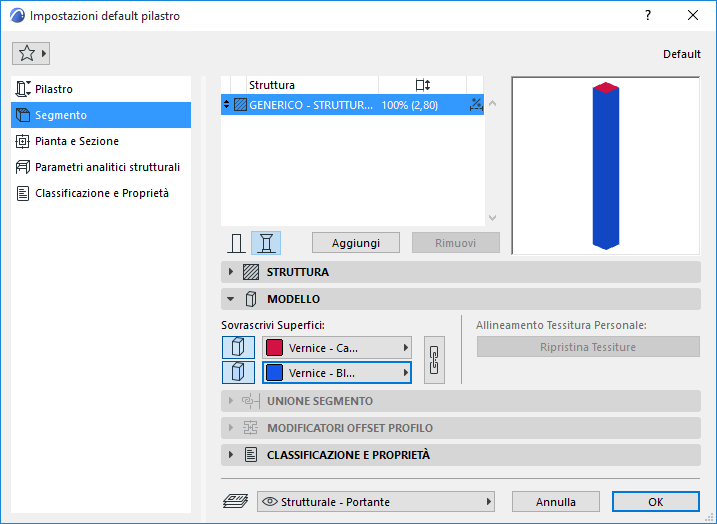Open the Vernice - Ca... surface dropdown
This screenshot has width=717, height=524.
337,348
